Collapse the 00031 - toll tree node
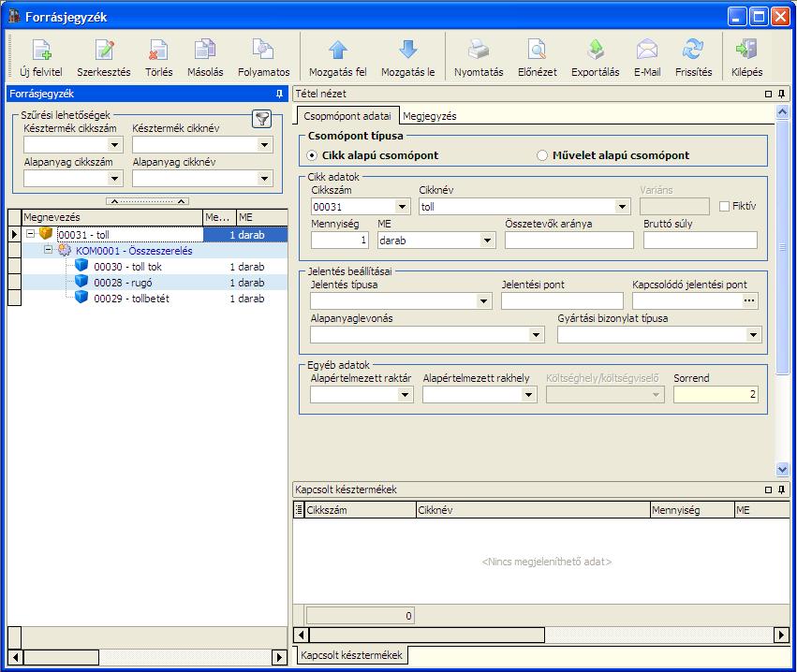The width and height of the screenshot is (797, 672). point(31,234)
